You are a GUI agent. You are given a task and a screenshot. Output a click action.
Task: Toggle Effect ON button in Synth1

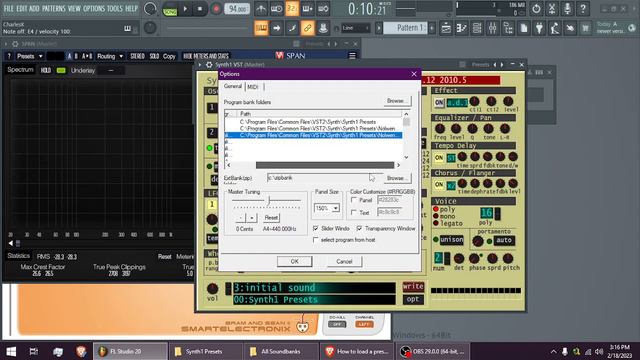tap(439, 102)
